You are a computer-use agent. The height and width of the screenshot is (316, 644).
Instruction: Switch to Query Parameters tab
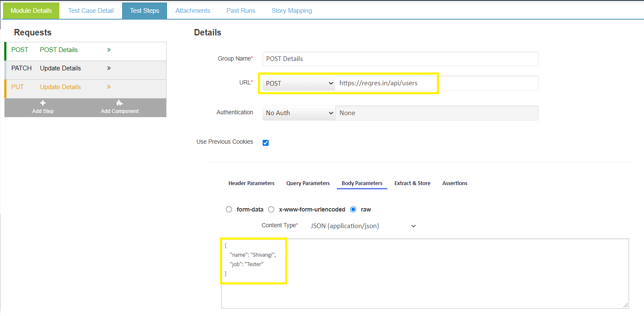click(308, 183)
